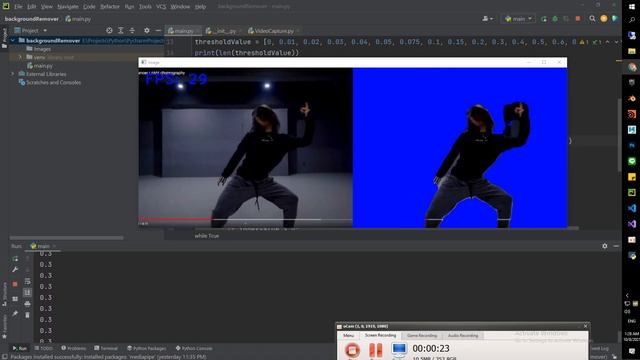The image size is (640, 360).
Task: Hide the Project panel with minus icon
Action: [158, 31]
